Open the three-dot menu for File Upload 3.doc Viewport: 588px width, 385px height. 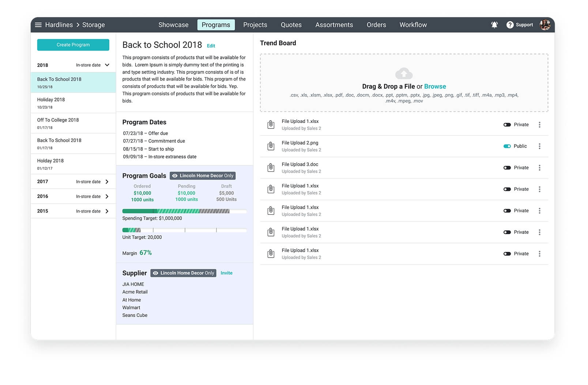click(540, 168)
